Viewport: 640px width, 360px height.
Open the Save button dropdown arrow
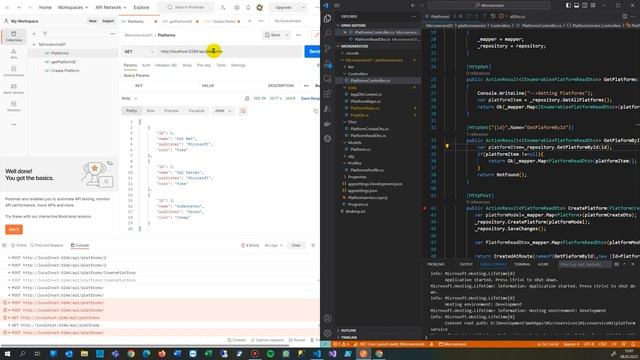(x=287, y=35)
